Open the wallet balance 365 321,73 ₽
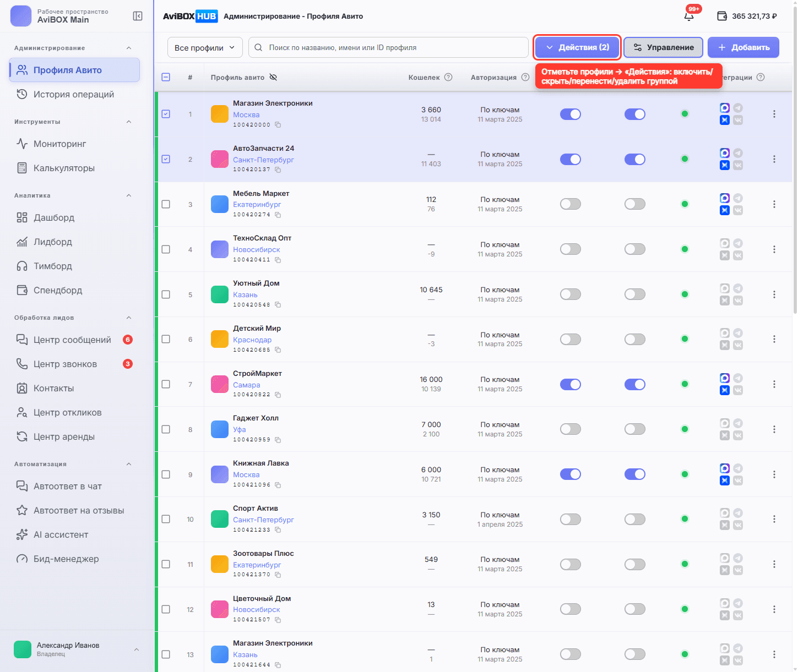798x672 pixels. click(747, 16)
